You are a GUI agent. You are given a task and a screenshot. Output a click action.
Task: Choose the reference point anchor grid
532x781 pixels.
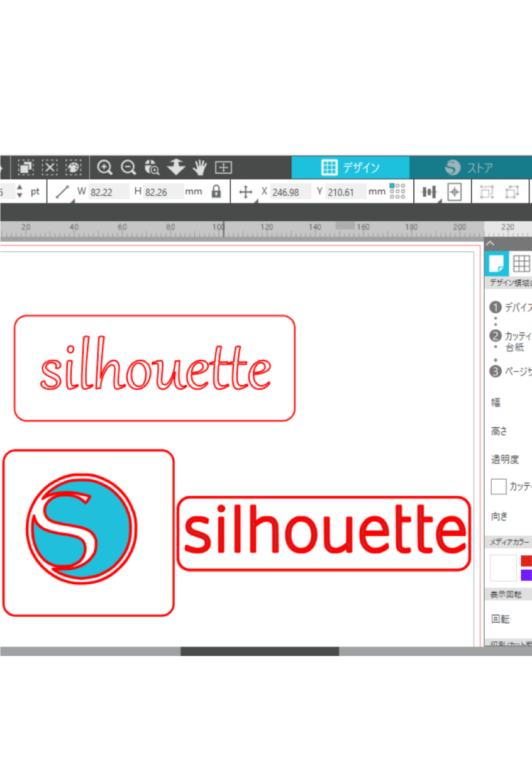(397, 191)
